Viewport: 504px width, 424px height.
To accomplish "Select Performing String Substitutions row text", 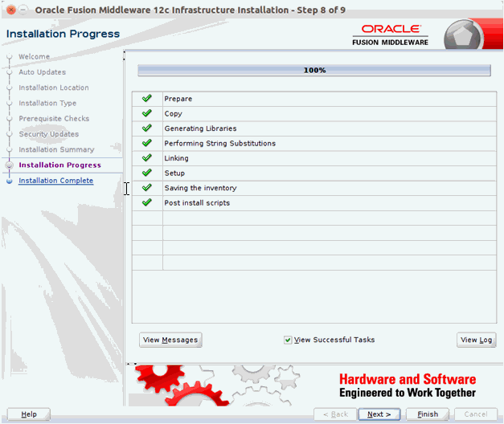I will click(220, 143).
